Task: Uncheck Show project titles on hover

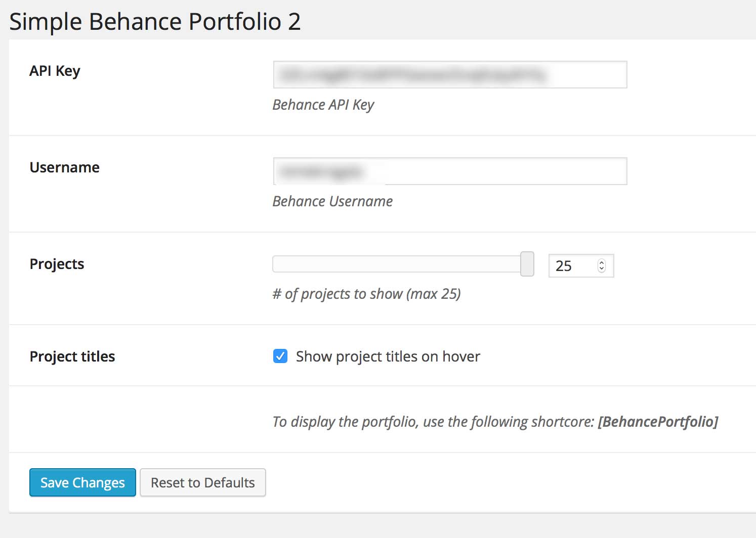Action: coord(280,356)
